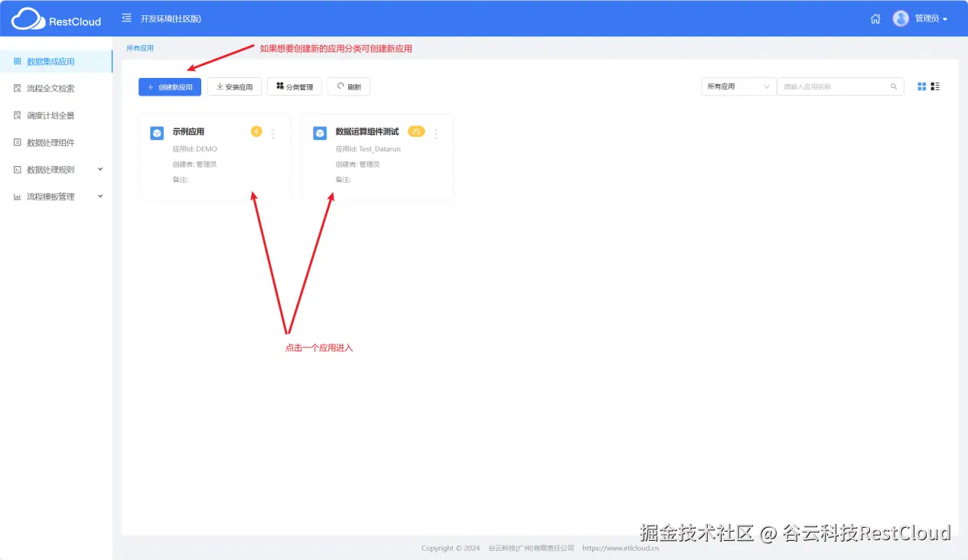Switch to list view
This screenshot has width=968, height=560.
pos(935,86)
